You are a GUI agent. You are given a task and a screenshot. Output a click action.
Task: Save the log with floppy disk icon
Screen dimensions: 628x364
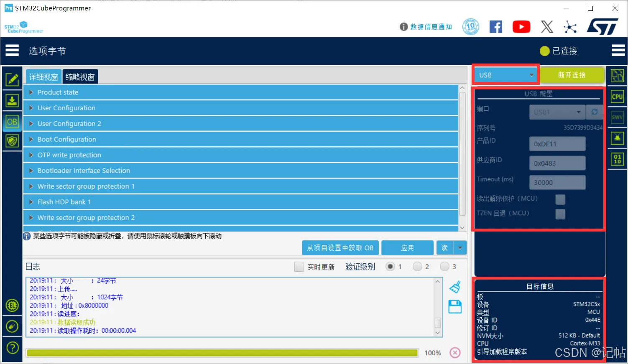(x=455, y=307)
